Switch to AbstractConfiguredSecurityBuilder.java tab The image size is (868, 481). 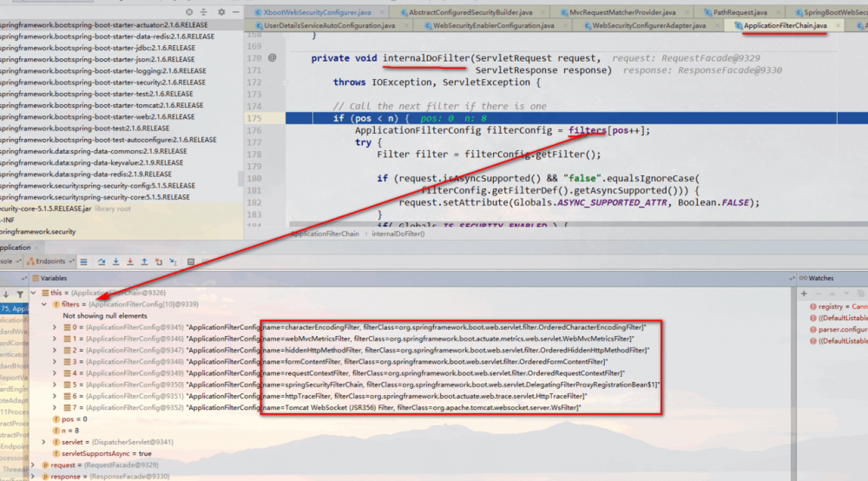click(x=470, y=12)
